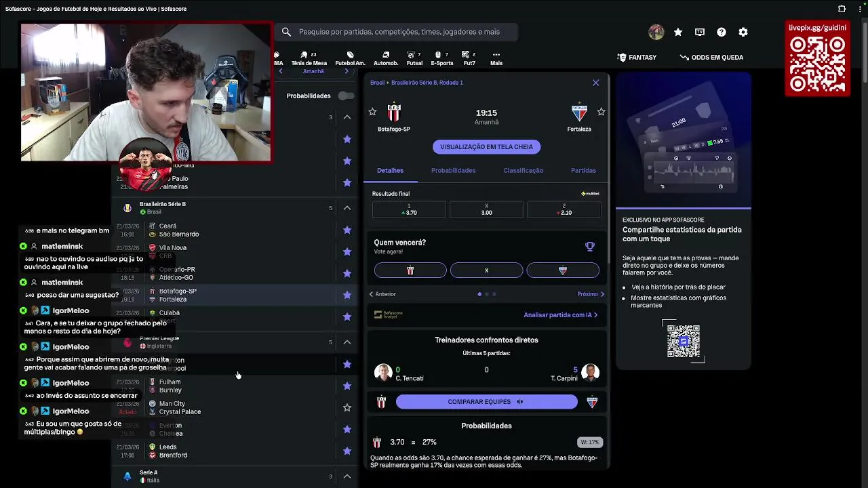
Task: Collapse the Premier League section
Action: pos(347,342)
